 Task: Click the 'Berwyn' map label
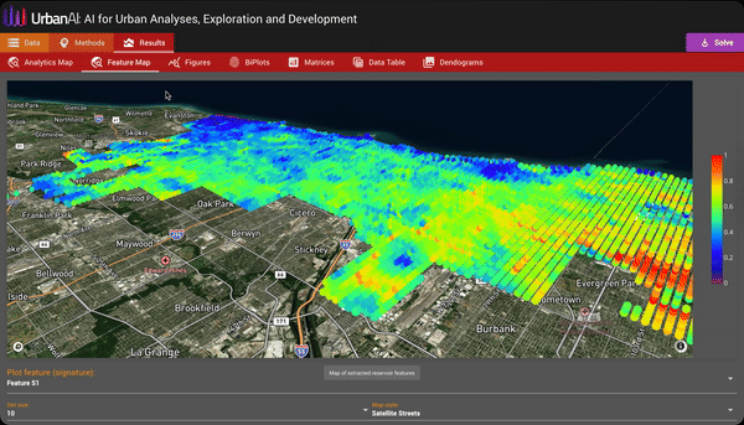[245, 233]
